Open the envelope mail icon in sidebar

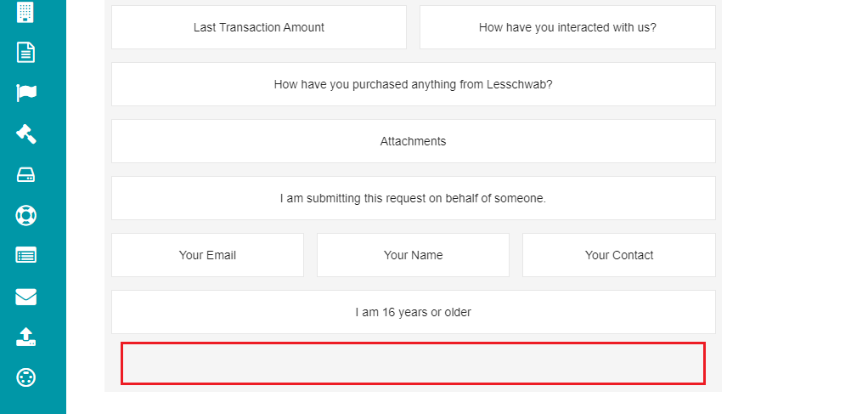[x=26, y=297]
